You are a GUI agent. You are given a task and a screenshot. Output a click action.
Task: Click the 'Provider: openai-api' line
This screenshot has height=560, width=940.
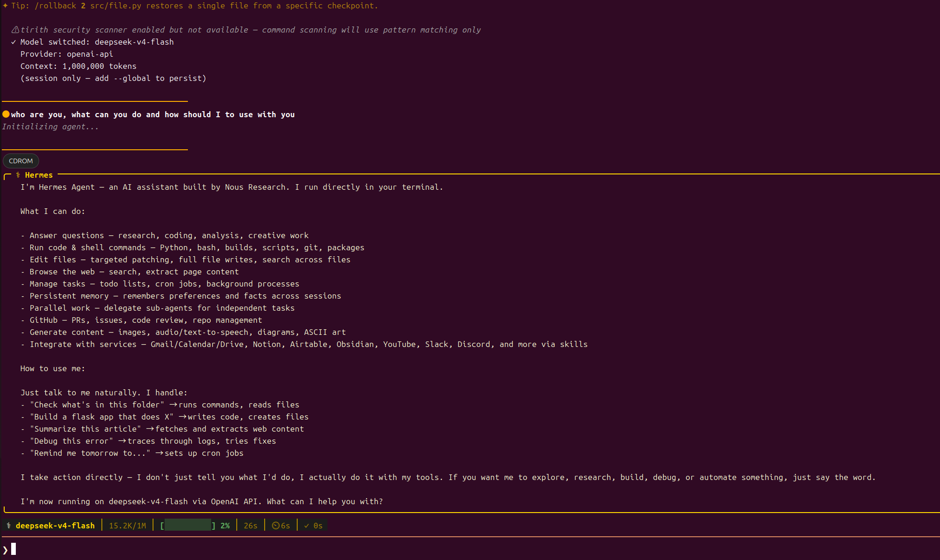coord(67,54)
